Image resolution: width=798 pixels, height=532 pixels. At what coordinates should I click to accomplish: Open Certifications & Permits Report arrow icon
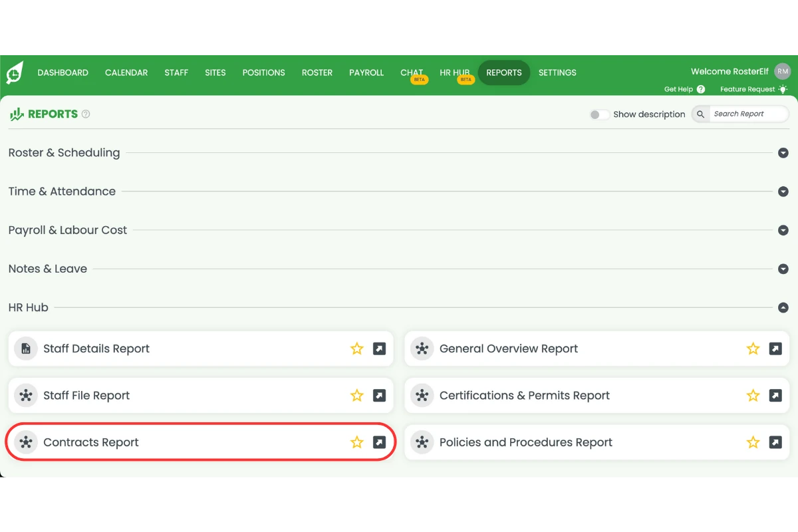coord(775,396)
